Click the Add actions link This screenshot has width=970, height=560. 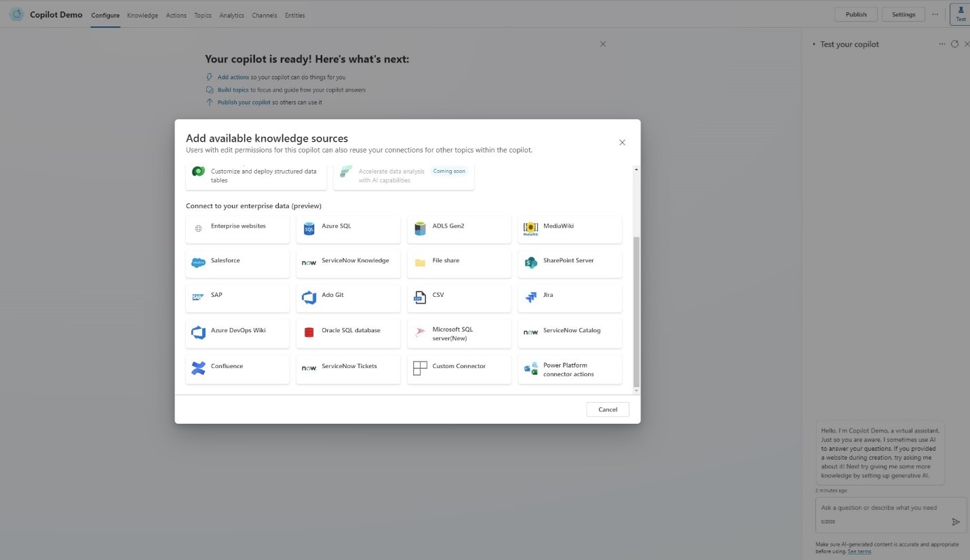click(x=233, y=77)
